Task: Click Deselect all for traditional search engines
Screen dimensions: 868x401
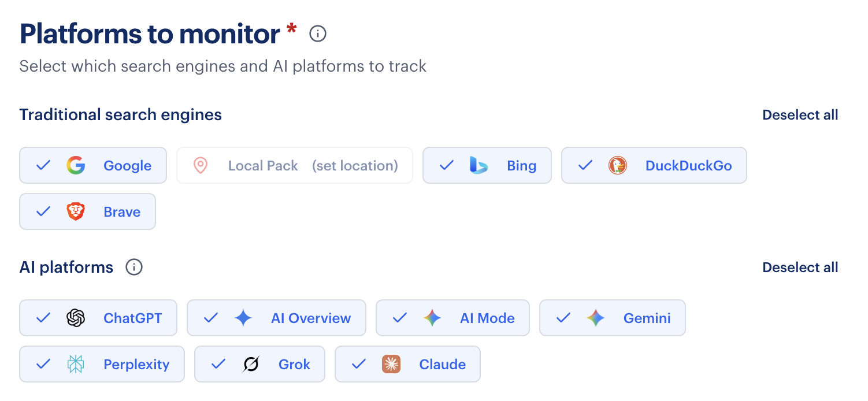Action: [x=800, y=114]
